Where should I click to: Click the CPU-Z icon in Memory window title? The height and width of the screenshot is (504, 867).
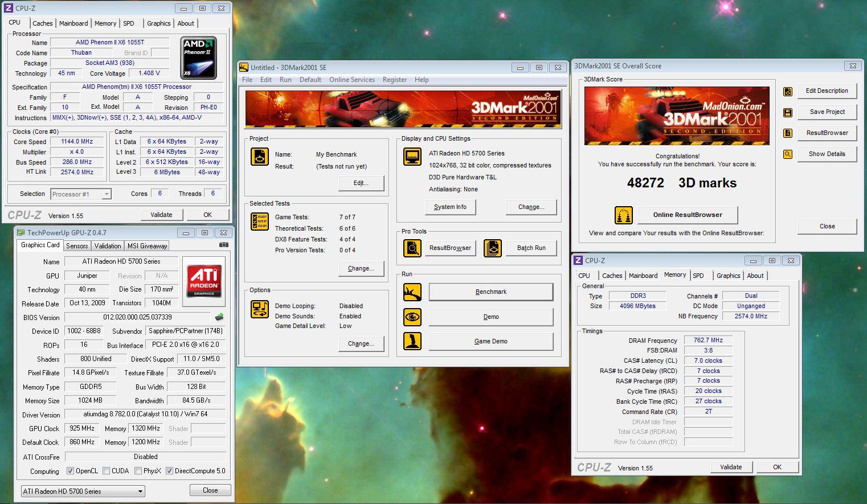(578, 260)
